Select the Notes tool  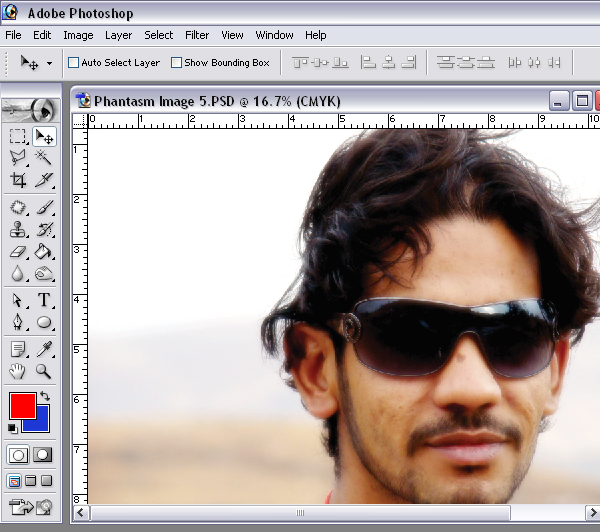pyautogui.click(x=18, y=349)
